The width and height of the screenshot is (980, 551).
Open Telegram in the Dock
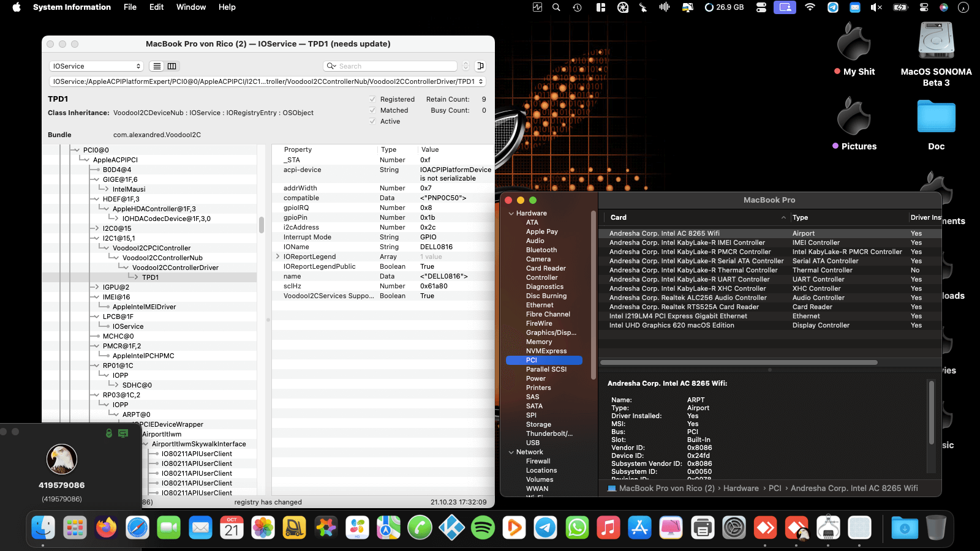click(x=545, y=528)
